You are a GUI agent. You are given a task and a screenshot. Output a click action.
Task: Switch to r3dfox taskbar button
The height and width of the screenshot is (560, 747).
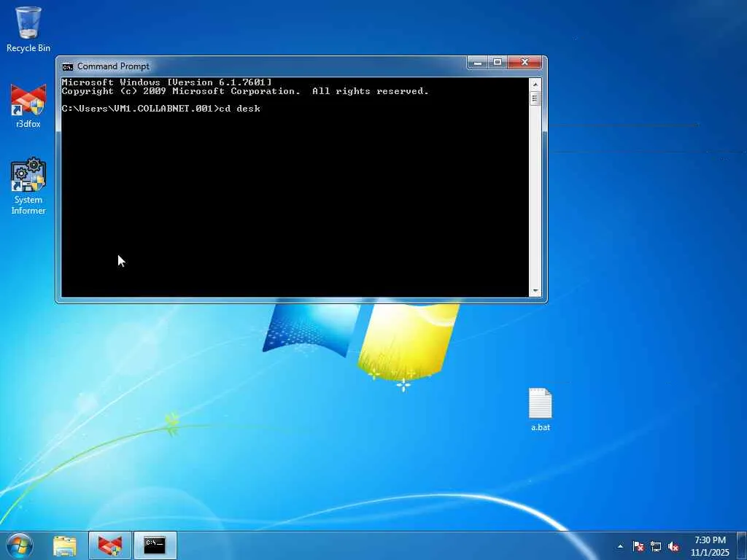coord(109,545)
